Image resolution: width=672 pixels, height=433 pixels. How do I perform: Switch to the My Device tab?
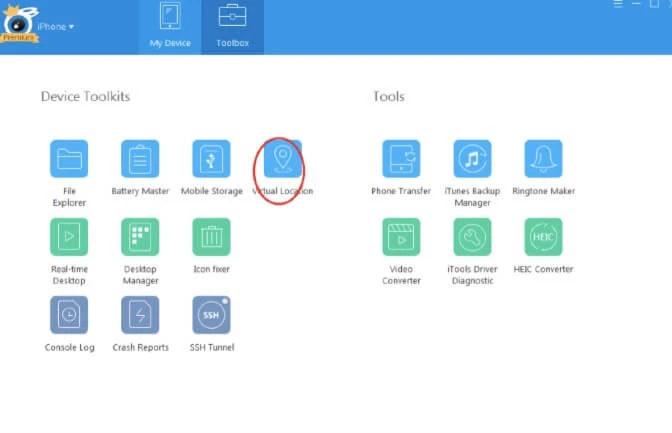coord(170,27)
